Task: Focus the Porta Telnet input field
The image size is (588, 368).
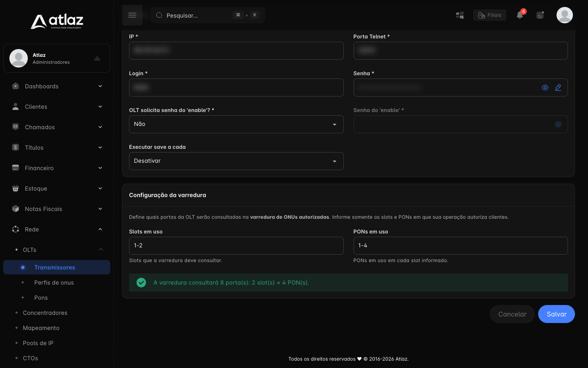Action: coord(461,51)
